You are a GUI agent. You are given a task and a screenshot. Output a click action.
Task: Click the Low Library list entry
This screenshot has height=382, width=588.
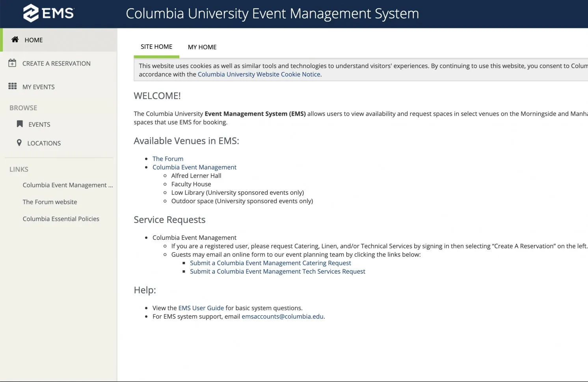[x=238, y=193]
